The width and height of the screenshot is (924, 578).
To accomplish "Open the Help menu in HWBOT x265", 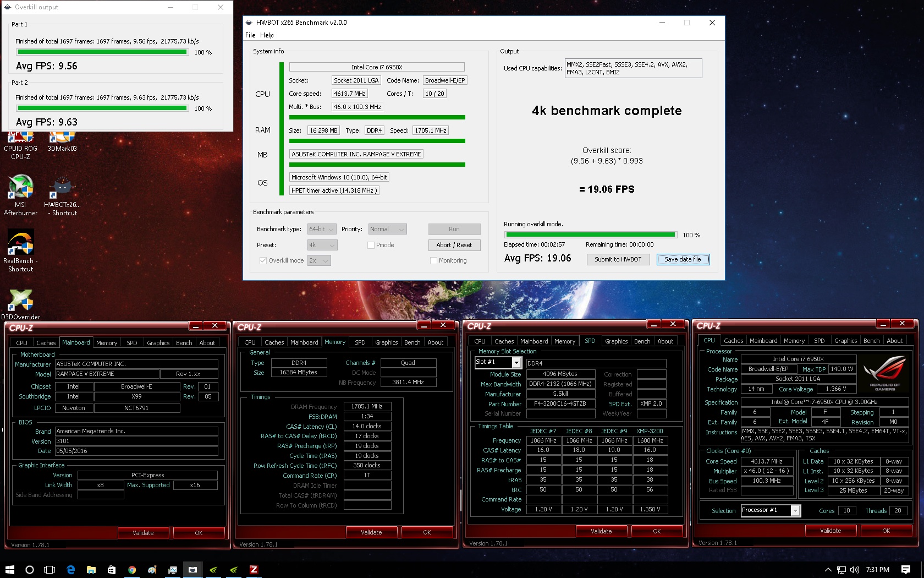I will (267, 35).
